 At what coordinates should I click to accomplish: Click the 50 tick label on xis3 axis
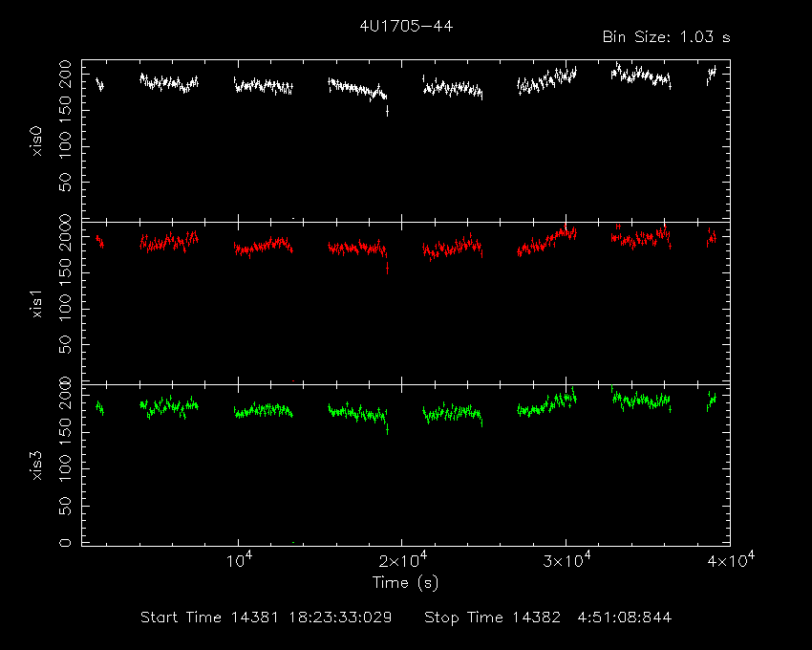[x=65, y=506]
